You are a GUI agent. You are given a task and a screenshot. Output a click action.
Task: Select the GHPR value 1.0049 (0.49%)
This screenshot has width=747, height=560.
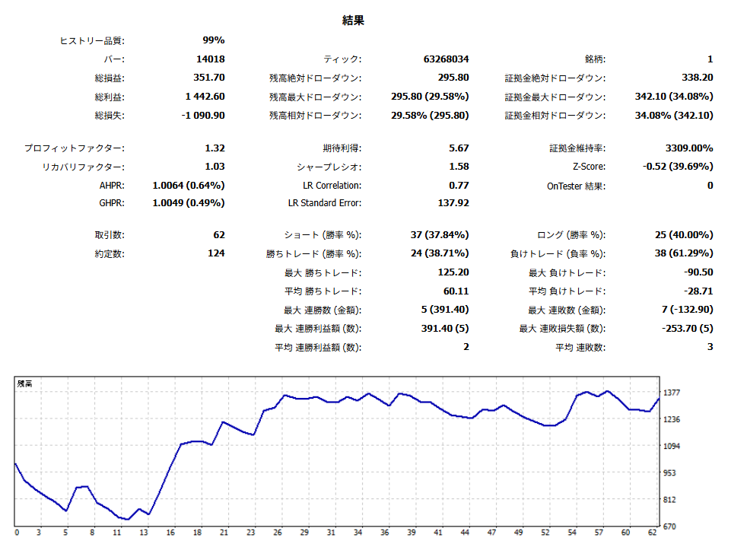click(x=189, y=204)
